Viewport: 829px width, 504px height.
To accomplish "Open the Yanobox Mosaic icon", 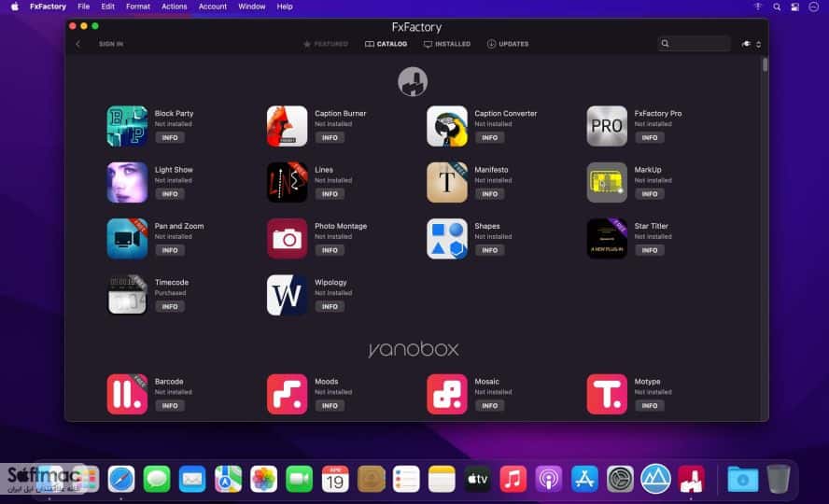I will point(447,395).
